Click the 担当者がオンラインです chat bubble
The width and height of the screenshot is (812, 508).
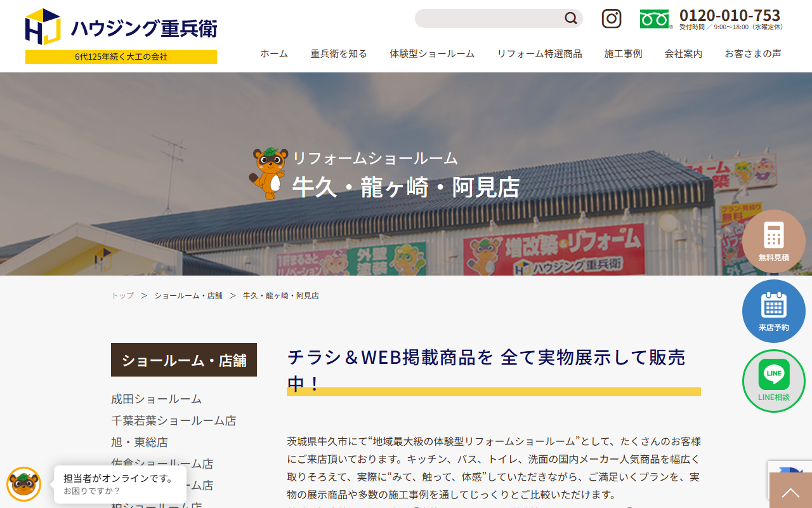[x=120, y=485]
